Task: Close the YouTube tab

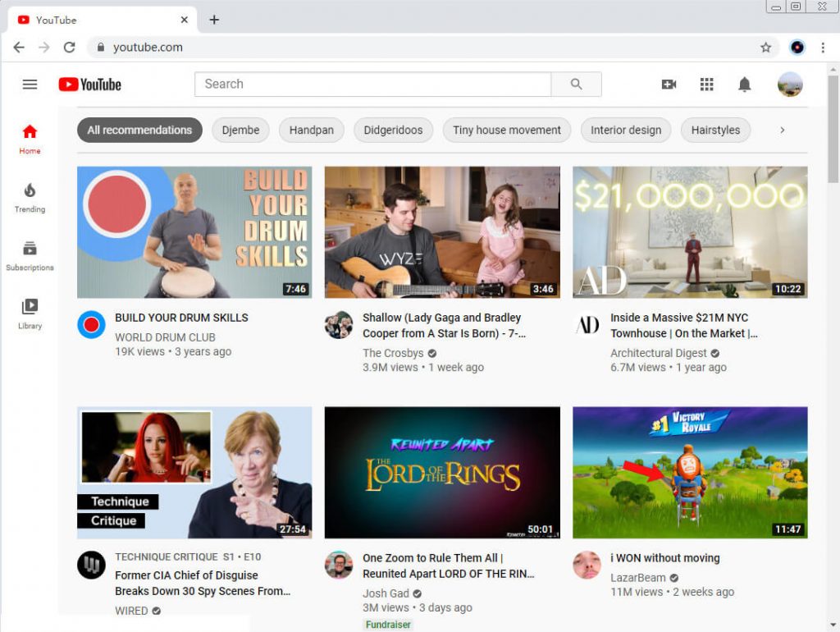Action: coord(185,20)
